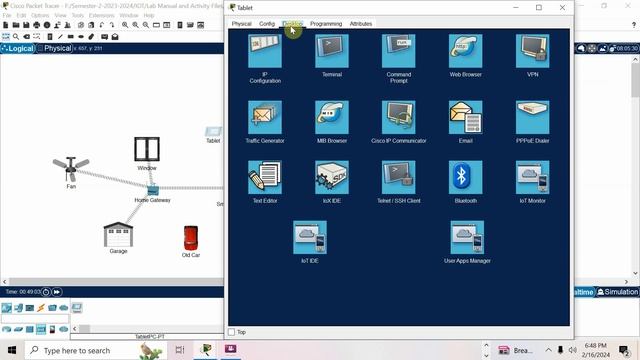Click the print toolbar icon
This screenshot has width=640, height=360.
[x=37, y=25]
